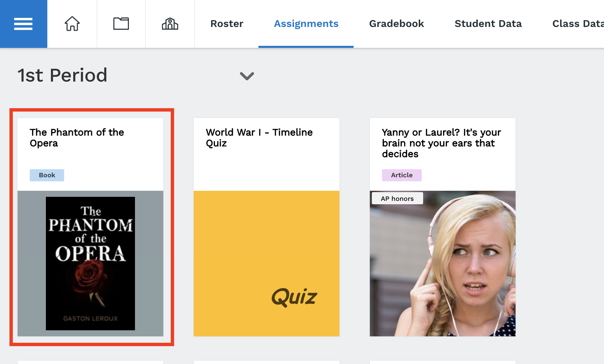The height and width of the screenshot is (364, 604).
Task: Switch to the Roster tab
Action: [x=227, y=24]
